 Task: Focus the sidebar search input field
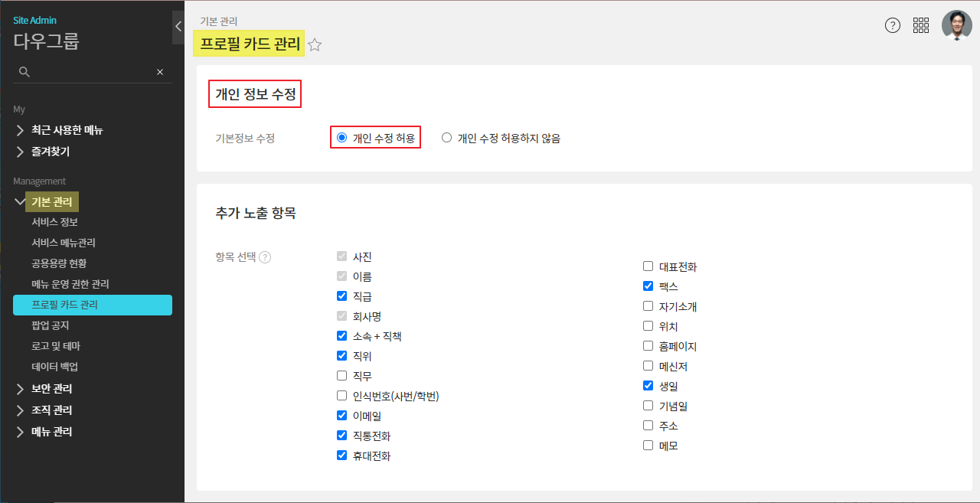[92, 72]
